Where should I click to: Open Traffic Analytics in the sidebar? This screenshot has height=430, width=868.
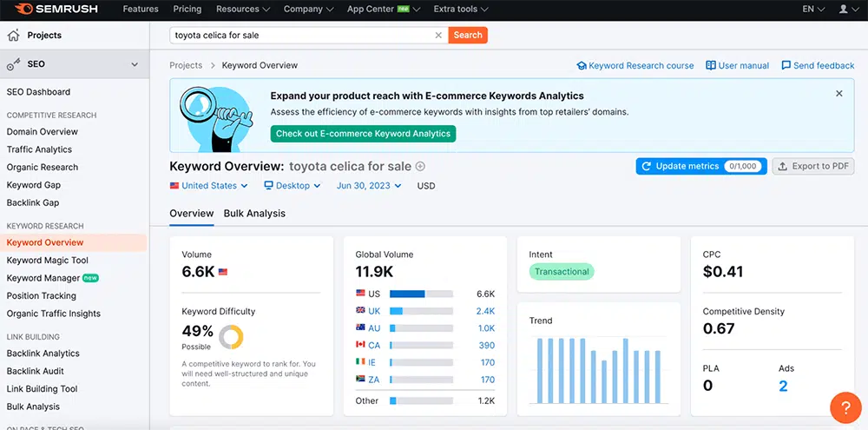pos(39,149)
